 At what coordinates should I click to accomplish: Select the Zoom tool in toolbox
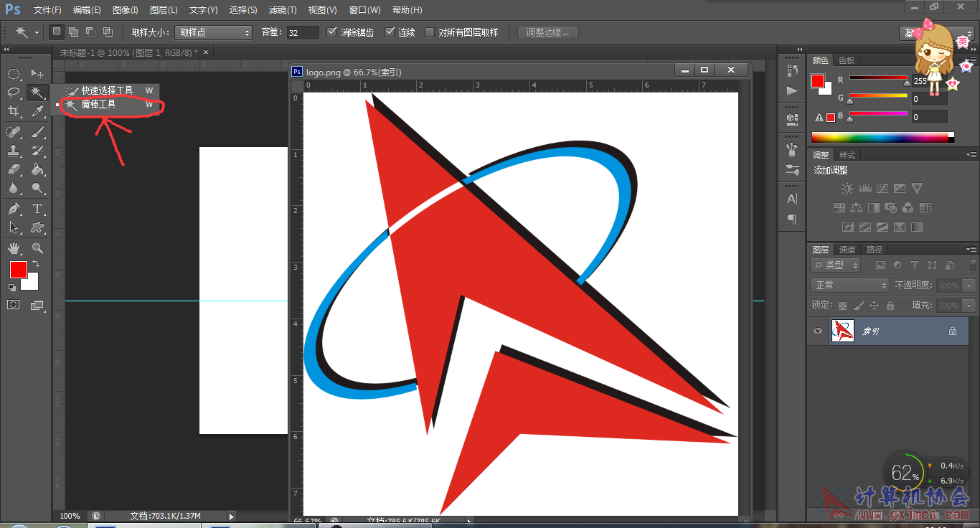[37, 248]
